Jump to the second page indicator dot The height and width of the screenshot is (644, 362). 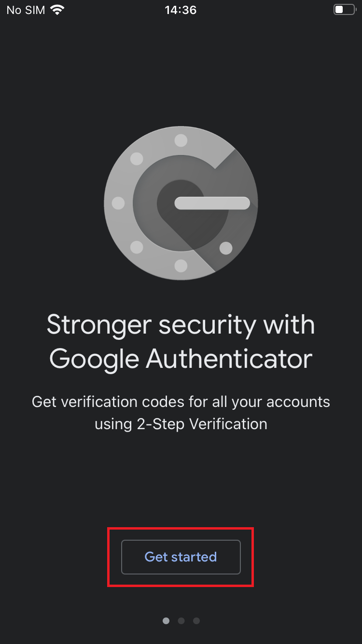tap(181, 621)
